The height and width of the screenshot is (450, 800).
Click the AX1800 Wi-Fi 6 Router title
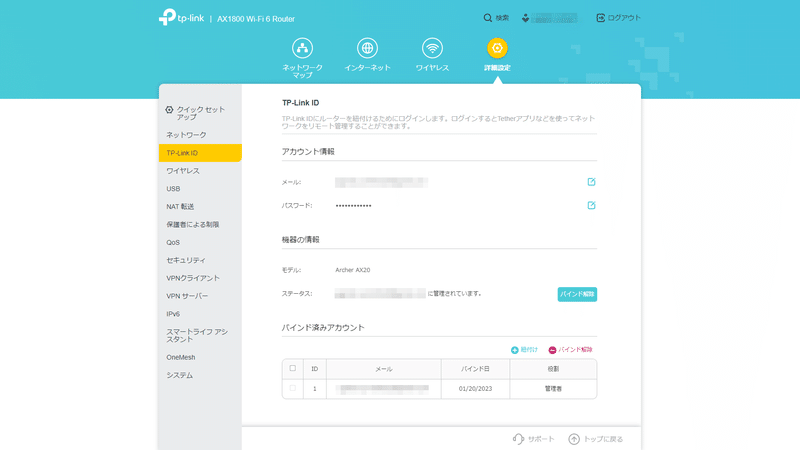256,19
